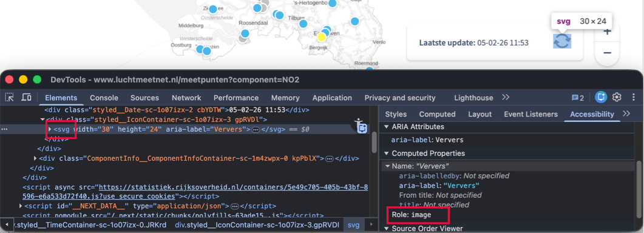Show more DevTools panels with chevrons

click(x=506, y=98)
